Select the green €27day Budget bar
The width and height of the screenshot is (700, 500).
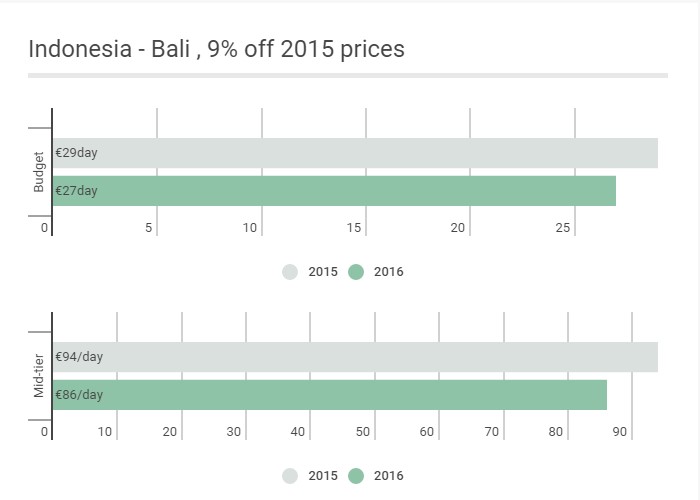[x=334, y=191]
